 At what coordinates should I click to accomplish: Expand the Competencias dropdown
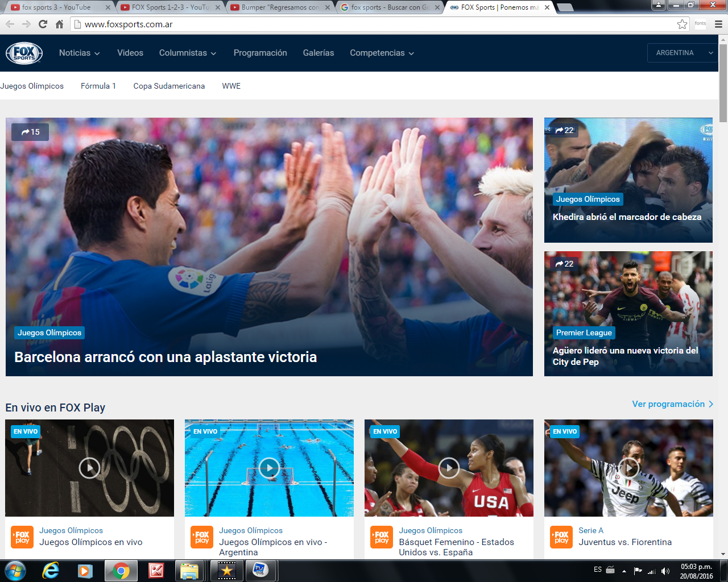coord(382,53)
